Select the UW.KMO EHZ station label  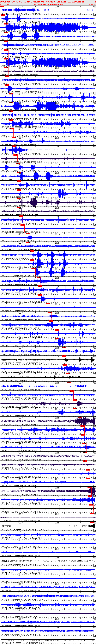(x=22, y=311)
